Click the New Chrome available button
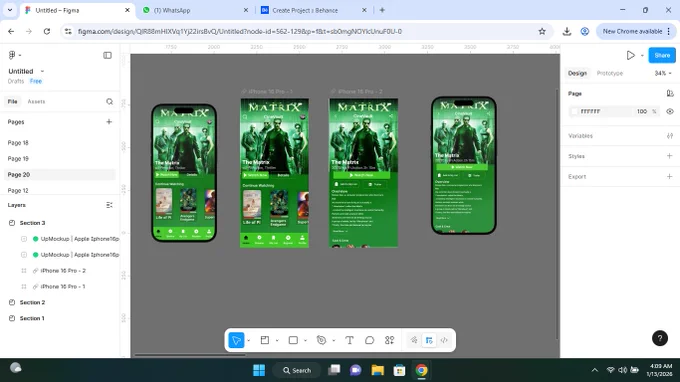 pos(635,31)
